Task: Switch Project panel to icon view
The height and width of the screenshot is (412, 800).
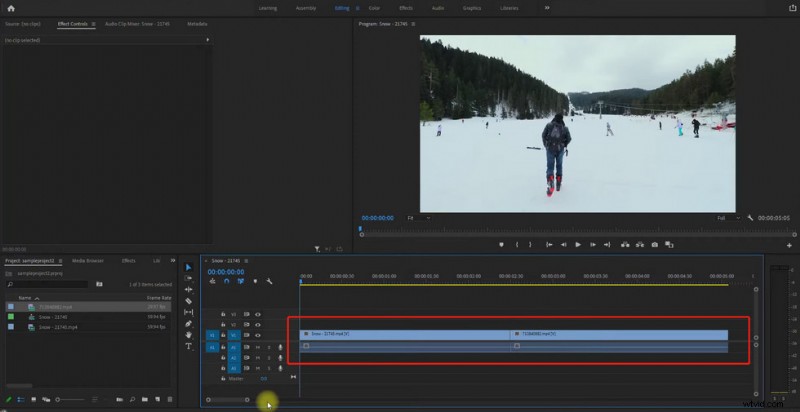Action: point(34,399)
